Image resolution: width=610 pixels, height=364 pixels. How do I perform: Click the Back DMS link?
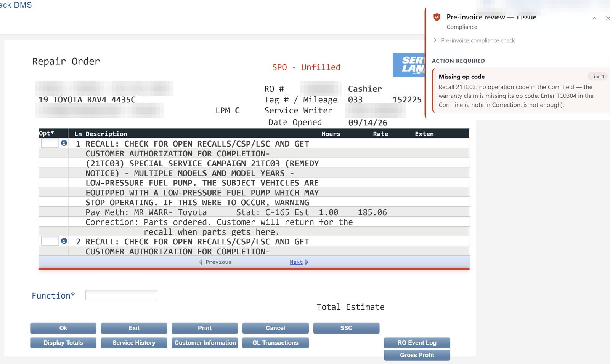coord(15,5)
